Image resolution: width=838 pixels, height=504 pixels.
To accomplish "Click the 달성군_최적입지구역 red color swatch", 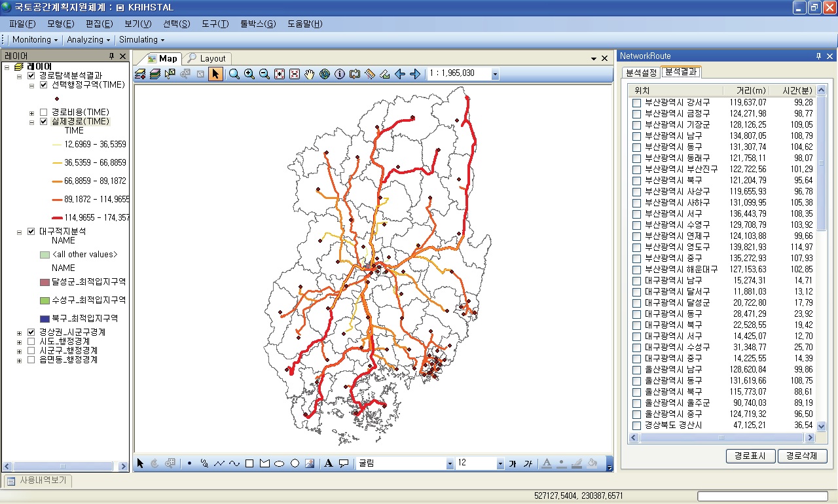I will click(45, 282).
